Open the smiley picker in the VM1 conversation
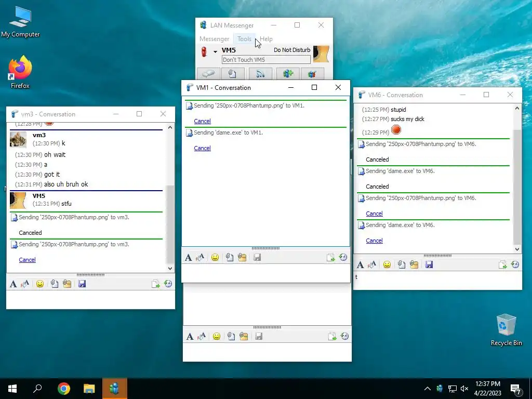Screen dimensions: 532x399 point(215,258)
